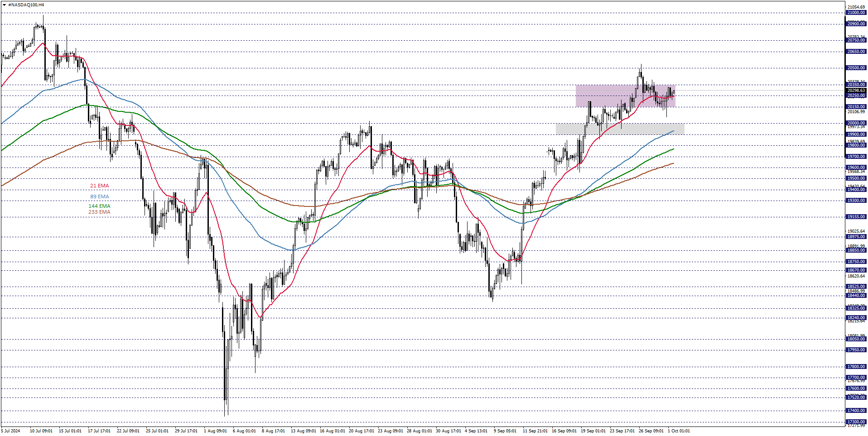Click the 20 Aug 17:01 time label
Viewport: 868px width, 436px height.
point(361,431)
